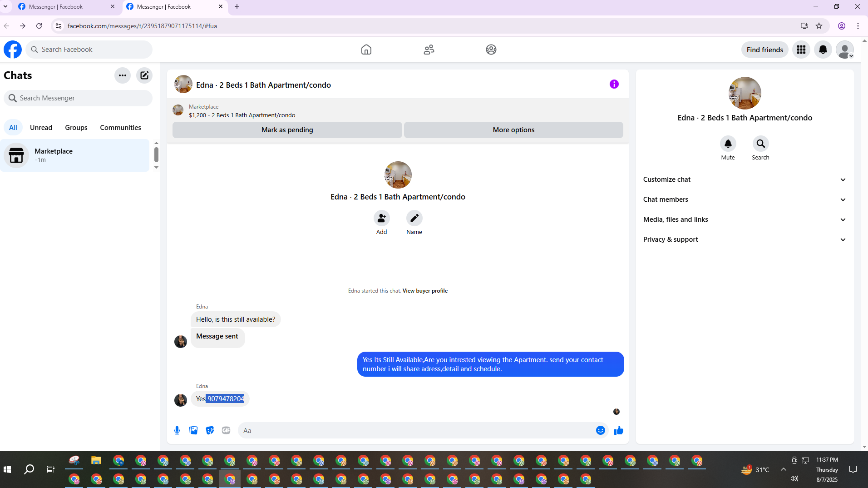This screenshot has height=488, width=868.
Task: Record a voice clip with microphone icon
Action: (177, 430)
